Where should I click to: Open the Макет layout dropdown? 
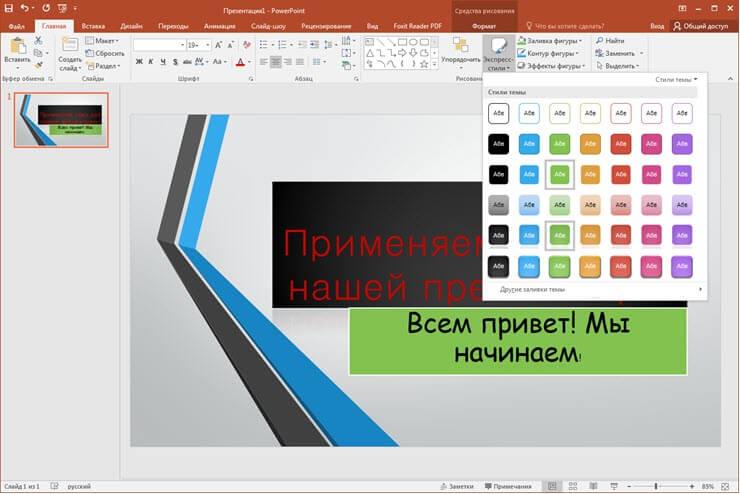[102, 41]
